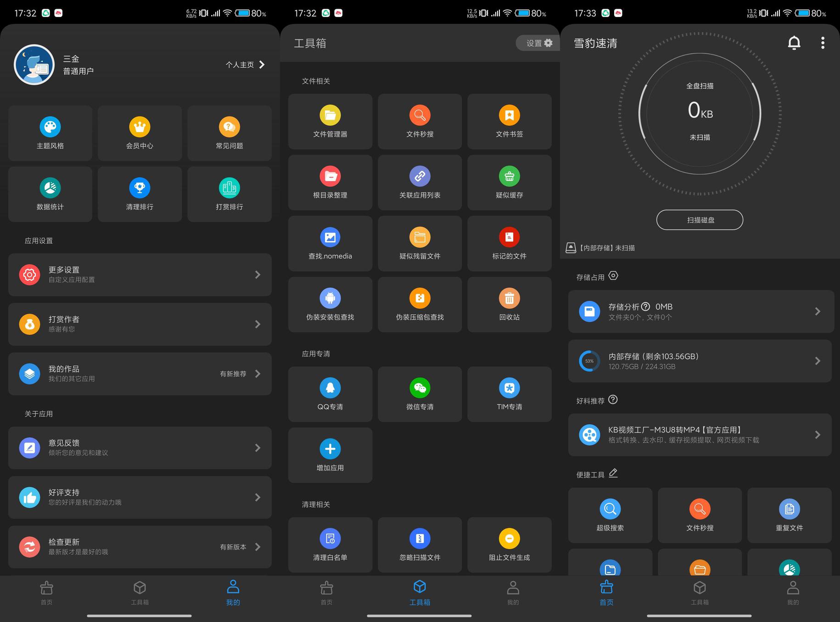Viewport: 840px width, 622px height.
Task: Open TIM专清 cleaner
Action: coord(509,394)
